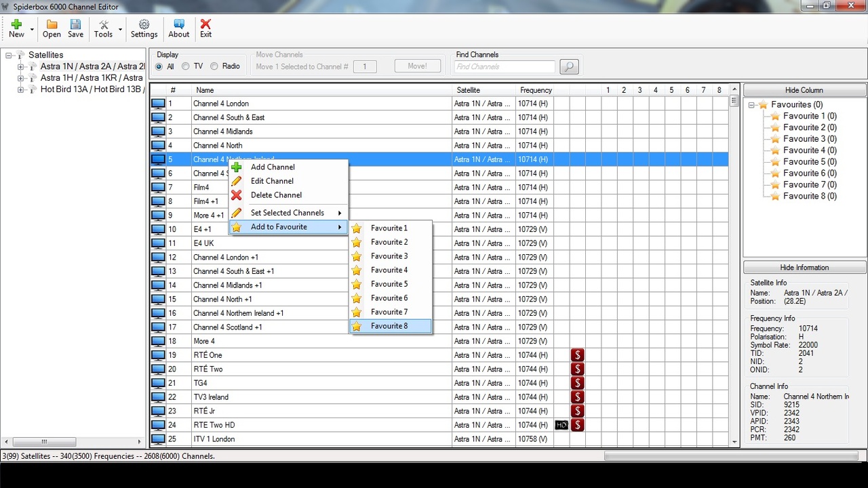Collapse the Favourites tree root node

pos(751,105)
